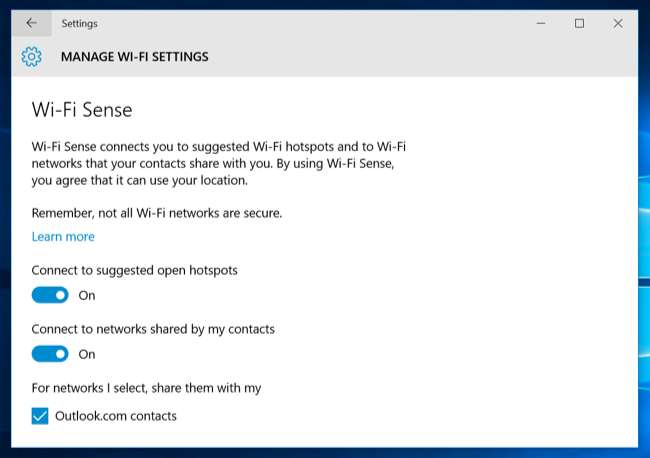650x458 pixels.
Task: Click the On label beside suggested hotspots toggle
Action: click(x=87, y=295)
